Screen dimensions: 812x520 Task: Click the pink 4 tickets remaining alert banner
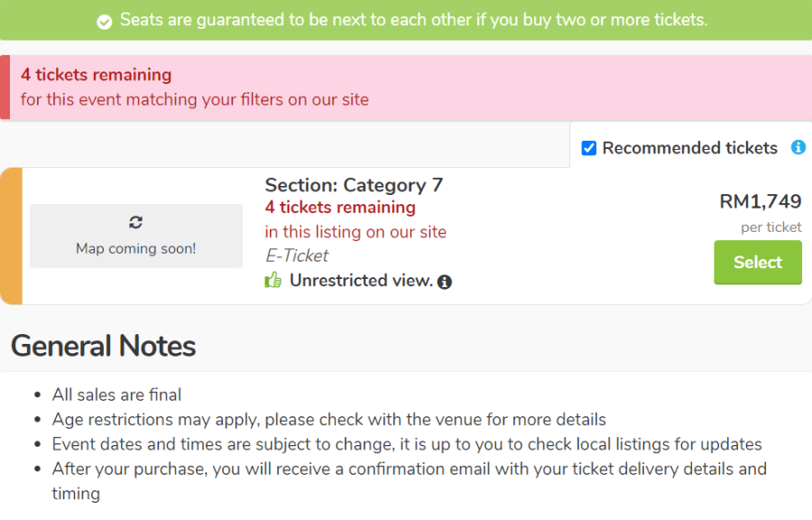click(x=406, y=88)
